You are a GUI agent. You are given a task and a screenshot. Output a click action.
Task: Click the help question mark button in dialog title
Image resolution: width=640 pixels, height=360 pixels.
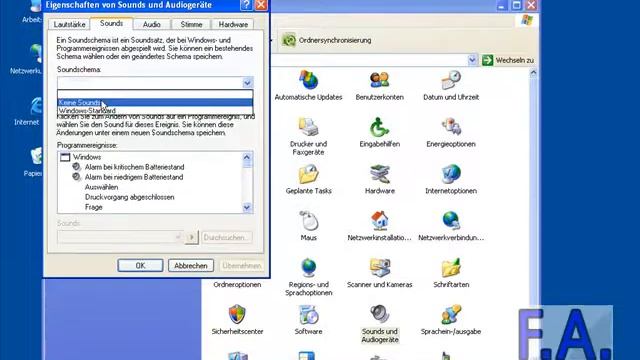click(x=246, y=5)
